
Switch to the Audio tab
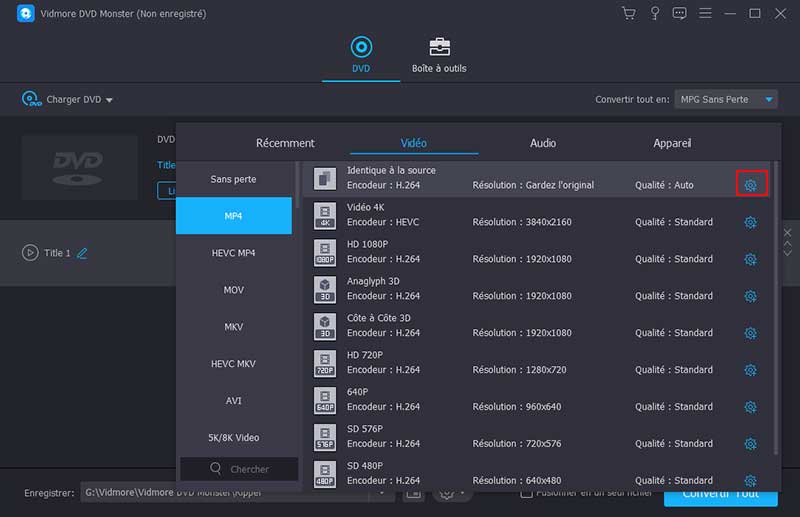tap(543, 143)
